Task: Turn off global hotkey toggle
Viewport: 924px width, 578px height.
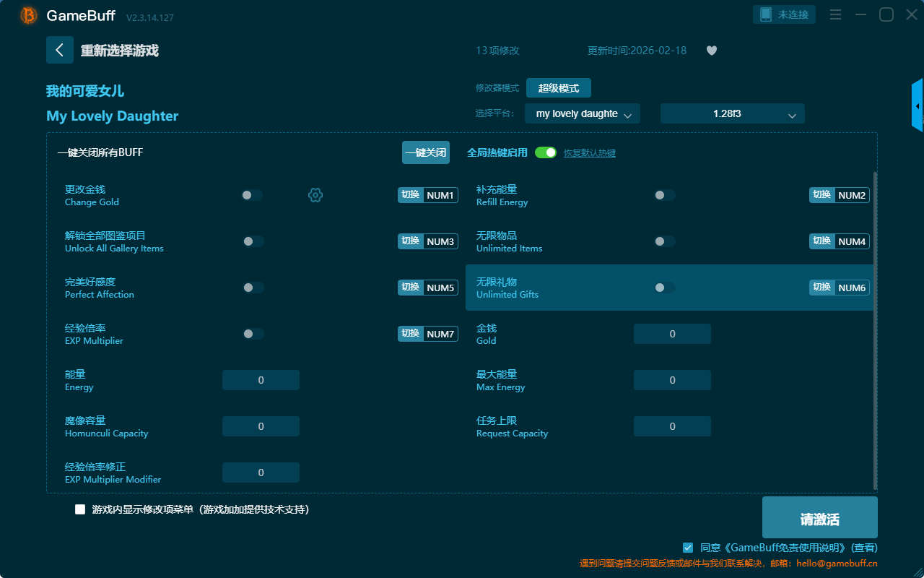Action: 545,152
